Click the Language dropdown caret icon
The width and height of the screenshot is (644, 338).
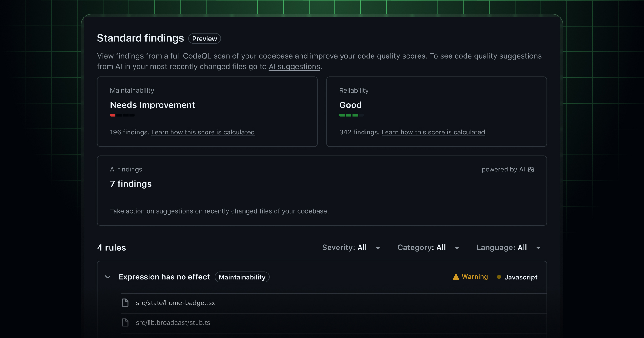[538, 248]
